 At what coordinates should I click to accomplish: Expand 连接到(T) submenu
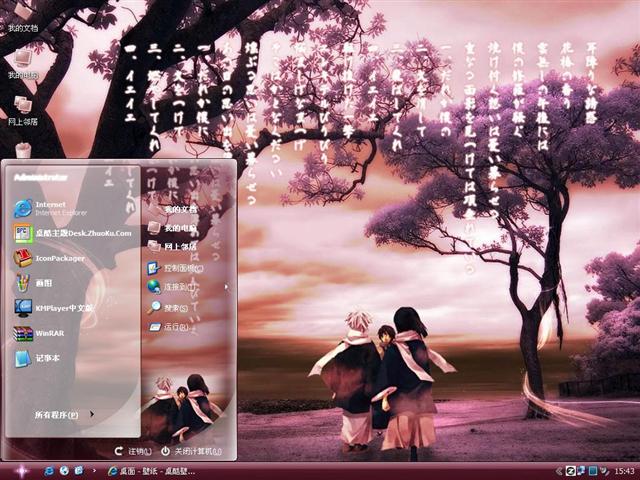click(188, 287)
